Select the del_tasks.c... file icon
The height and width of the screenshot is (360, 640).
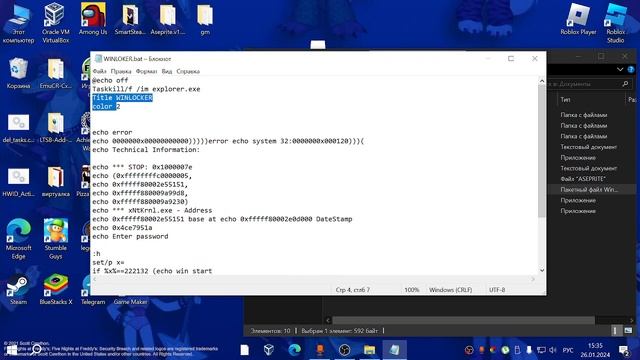tap(18, 128)
